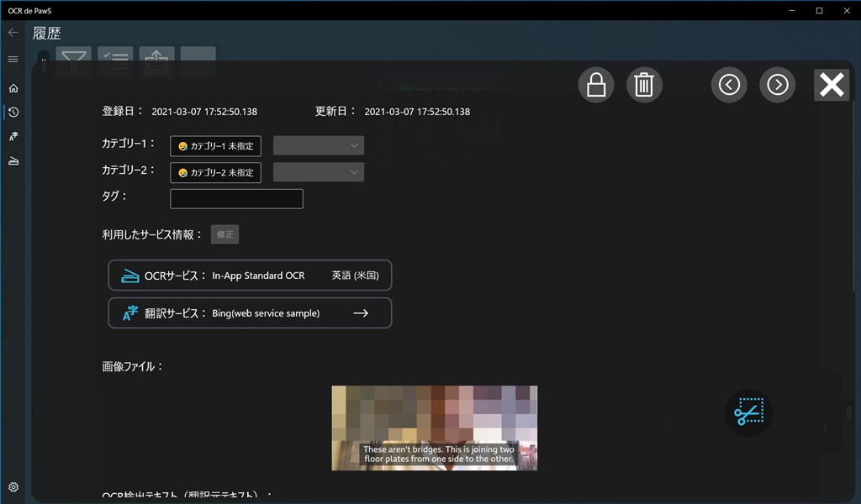The width and height of the screenshot is (861, 504).
Task: Click the back arrow in title area
Action: tap(13, 33)
